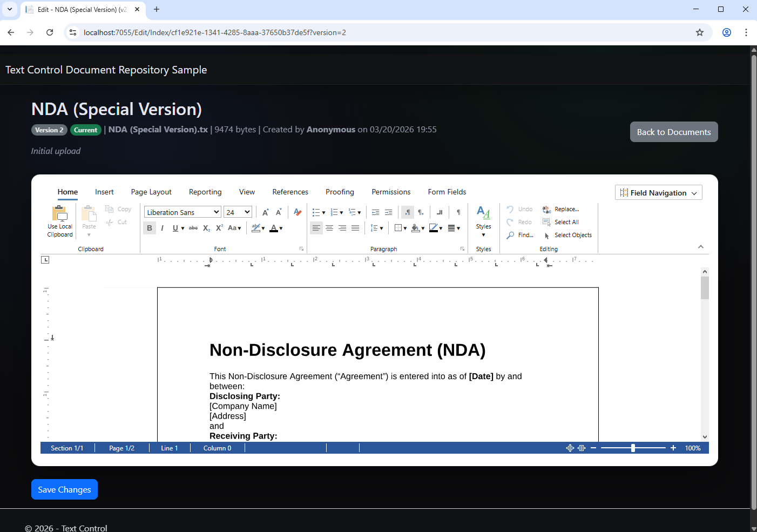Screen dimensions: 757x532
Task: Click the Save Changes button
Action: click(64, 489)
